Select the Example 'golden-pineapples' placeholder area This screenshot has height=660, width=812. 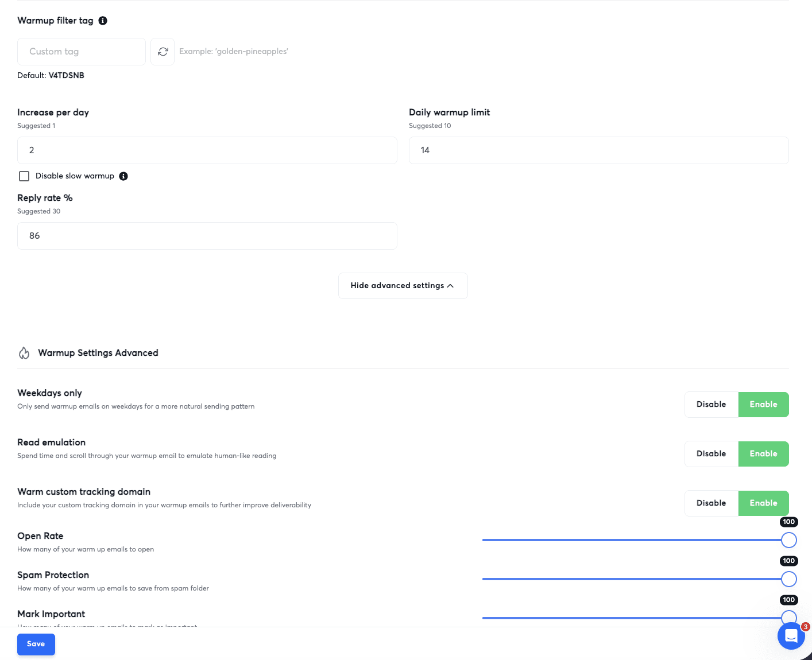click(233, 51)
